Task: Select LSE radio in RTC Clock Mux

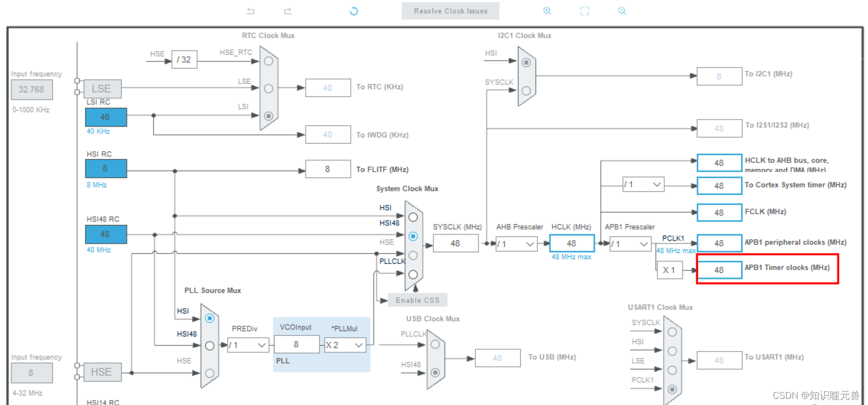Action: (269, 89)
